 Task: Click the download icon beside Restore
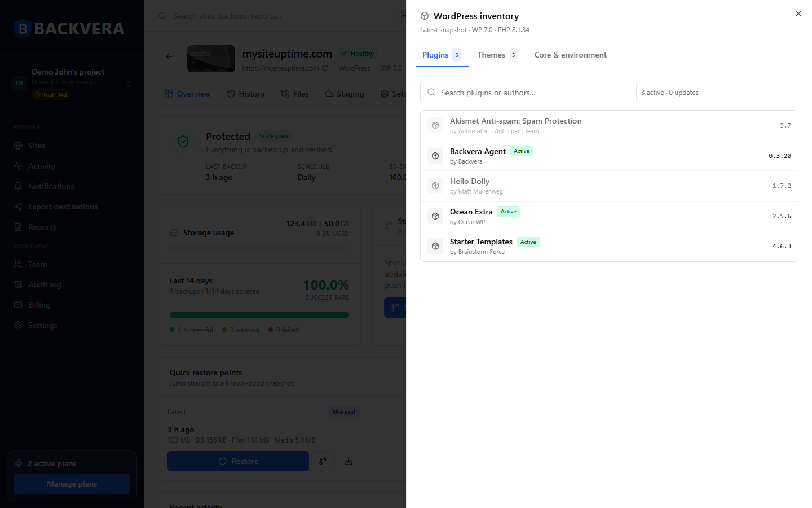(x=348, y=461)
